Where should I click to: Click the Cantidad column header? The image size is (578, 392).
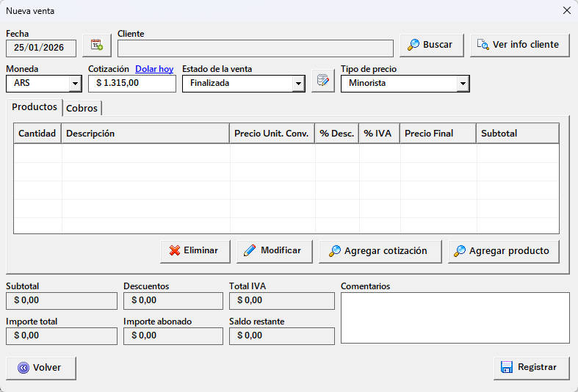(37, 134)
